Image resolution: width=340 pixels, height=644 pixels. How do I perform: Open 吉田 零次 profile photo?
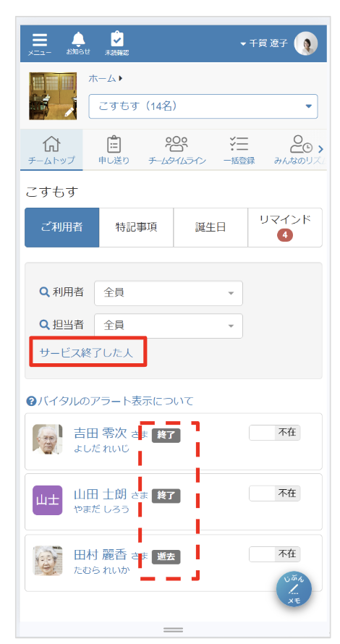tap(48, 439)
